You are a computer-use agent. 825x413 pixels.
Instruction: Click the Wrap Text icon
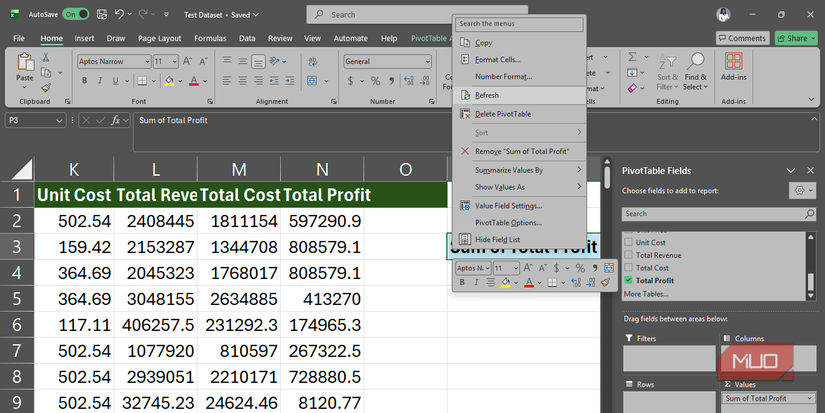[x=313, y=62]
